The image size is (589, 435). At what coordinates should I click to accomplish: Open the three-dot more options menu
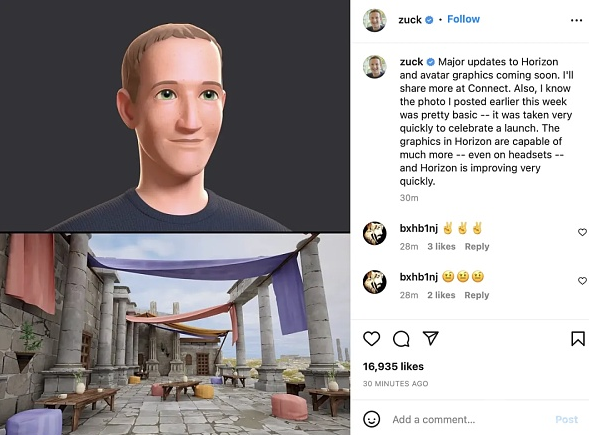pyautogui.click(x=576, y=20)
